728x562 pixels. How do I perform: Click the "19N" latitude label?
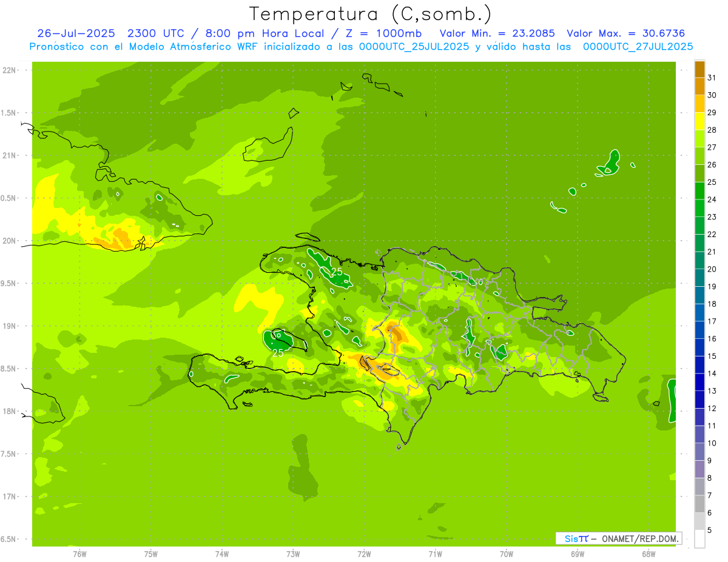pyautogui.click(x=9, y=326)
